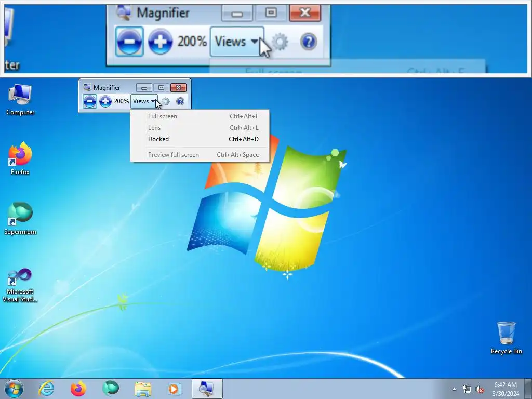Expand the Views dropdown in Magnifier
This screenshot has height=399, width=532.
pyautogui.click(x=144, y=101)
